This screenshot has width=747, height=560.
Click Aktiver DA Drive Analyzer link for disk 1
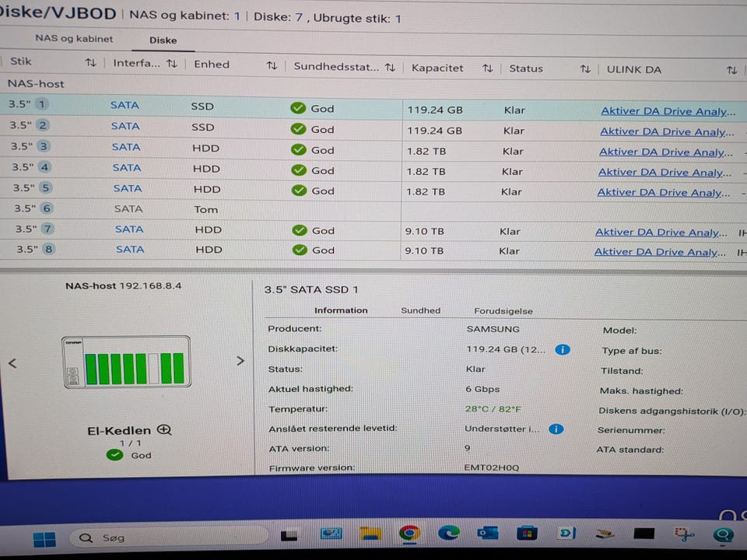click(x=668, y=111)
